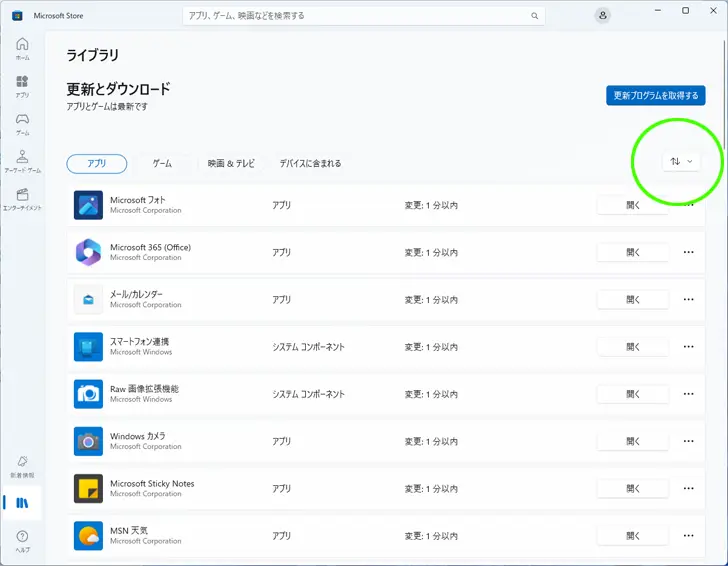The width and height of the screenshot is (728, 566).
Task: Open MSN 天気 with 開く button
Action: pos(632,535)
